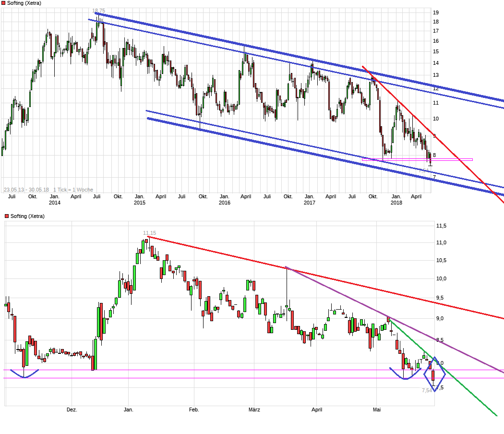Click the year label '2015' on the time axis
Image resolution: width=504 pixels, height=434 pixels.
140,203
